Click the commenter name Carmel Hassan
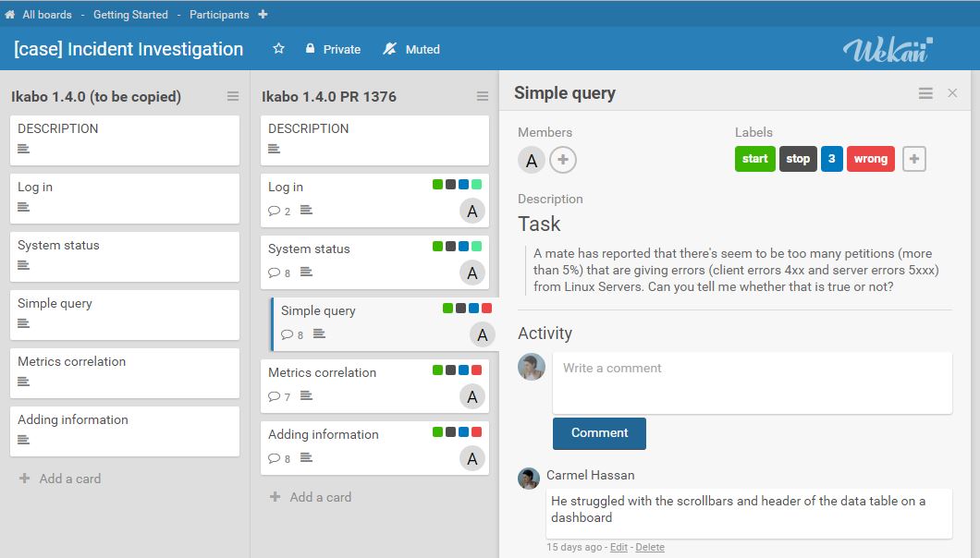Viewport: 980px width, 558px height. click(590, 475)
